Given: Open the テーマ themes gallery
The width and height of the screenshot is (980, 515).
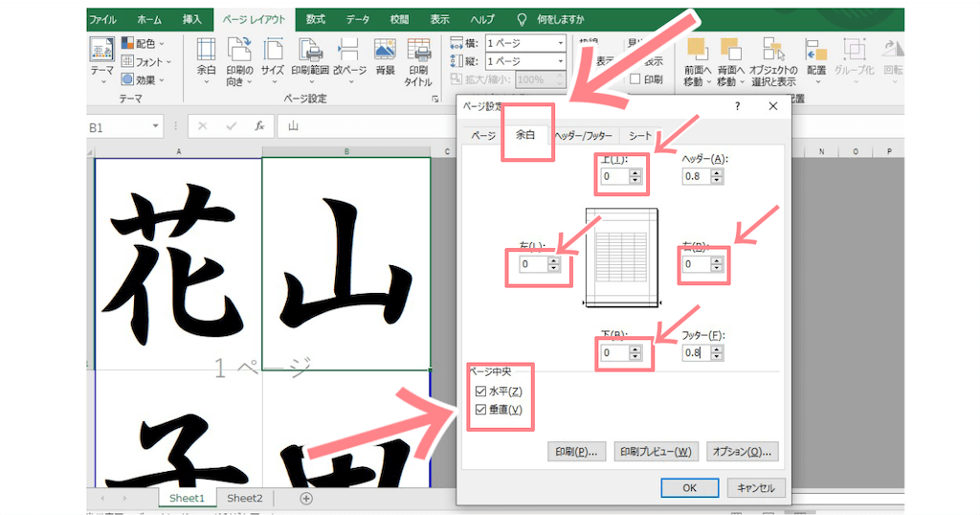Looking at the screenshot, I should (101, 59).
